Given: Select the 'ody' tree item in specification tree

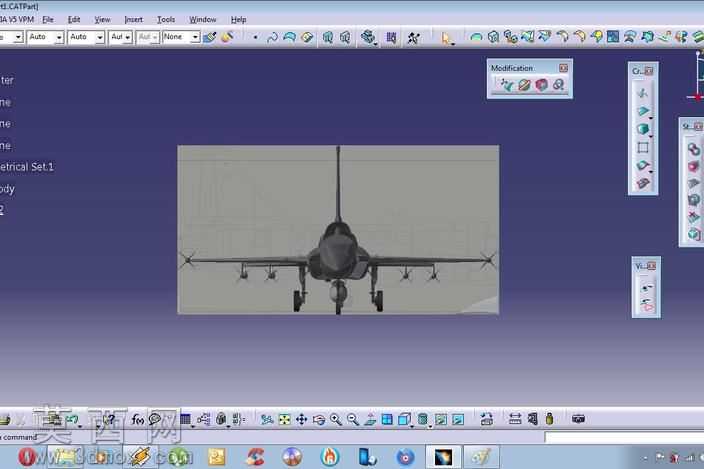Looking at the screenshot, I should click(x=7, y=189).
